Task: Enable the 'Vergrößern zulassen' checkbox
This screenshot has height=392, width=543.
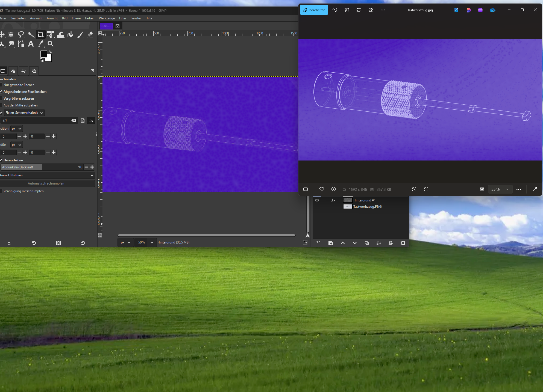Action: pos(1,99)
